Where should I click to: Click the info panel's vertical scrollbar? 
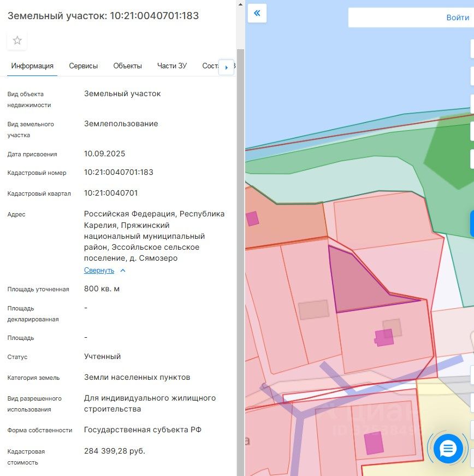[240, 261]
